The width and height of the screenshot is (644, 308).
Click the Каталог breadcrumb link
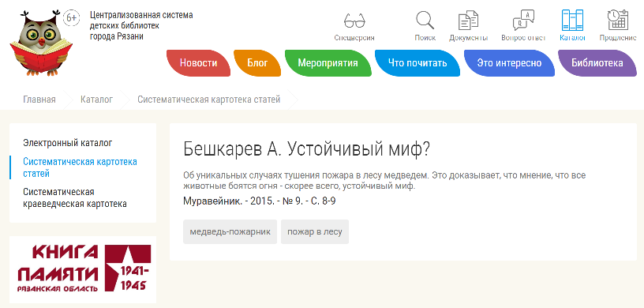point(96,100)
